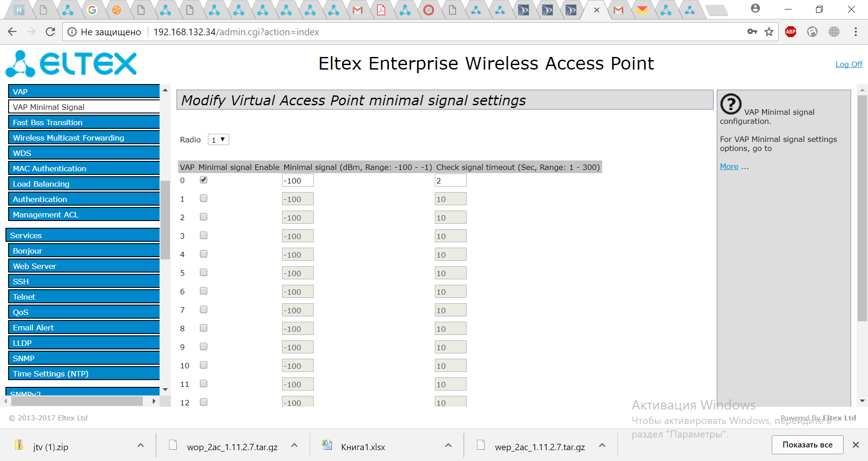Expand options for Книга1.xlsx download
The image size is (868, 461).
click(448, 446)
